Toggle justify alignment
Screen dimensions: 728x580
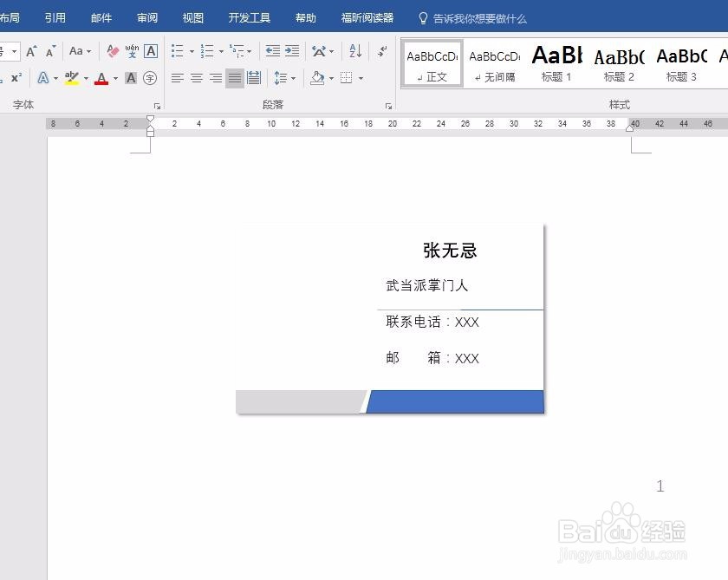click(233, 79)
